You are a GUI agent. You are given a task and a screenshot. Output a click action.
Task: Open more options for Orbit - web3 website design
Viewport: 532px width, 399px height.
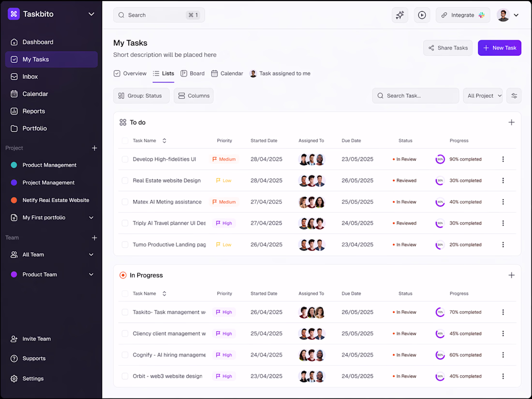pyautogui.click(x=503, y=376)
